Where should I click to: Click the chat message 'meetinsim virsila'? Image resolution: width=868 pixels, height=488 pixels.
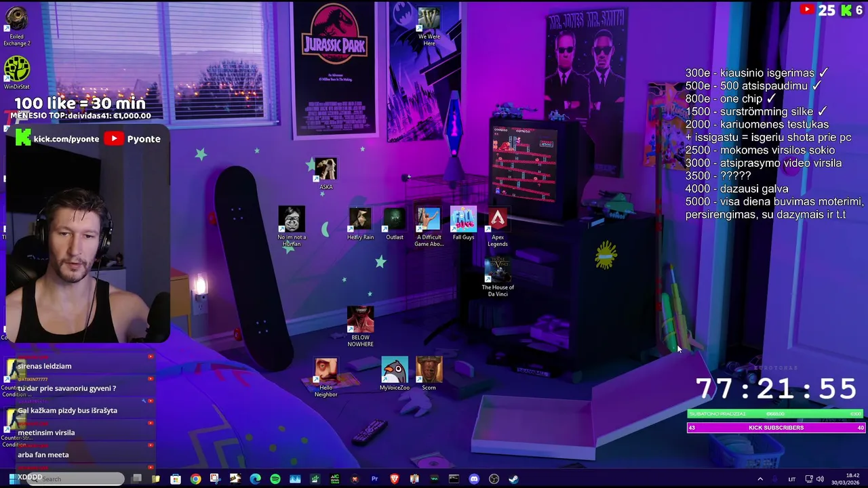[46, 432]
